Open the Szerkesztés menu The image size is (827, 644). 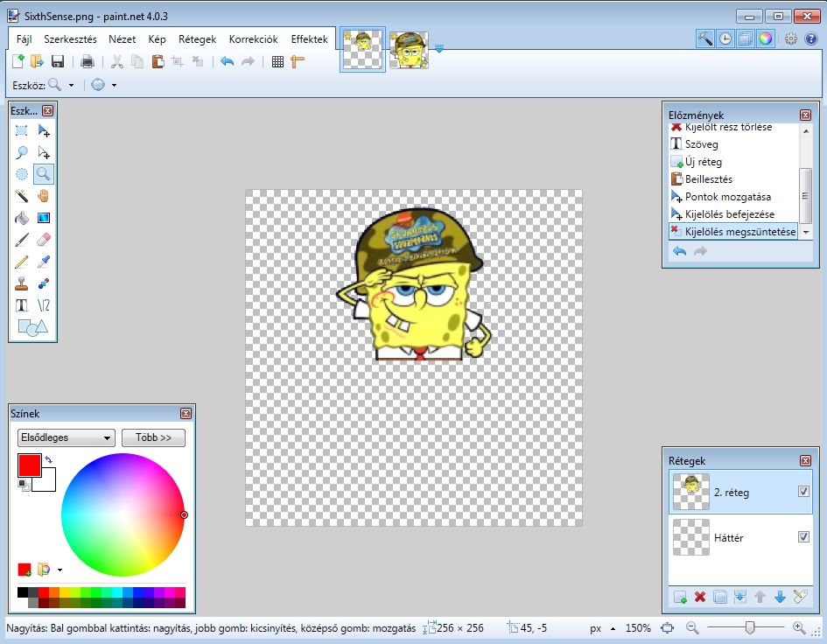pos(70,39)
